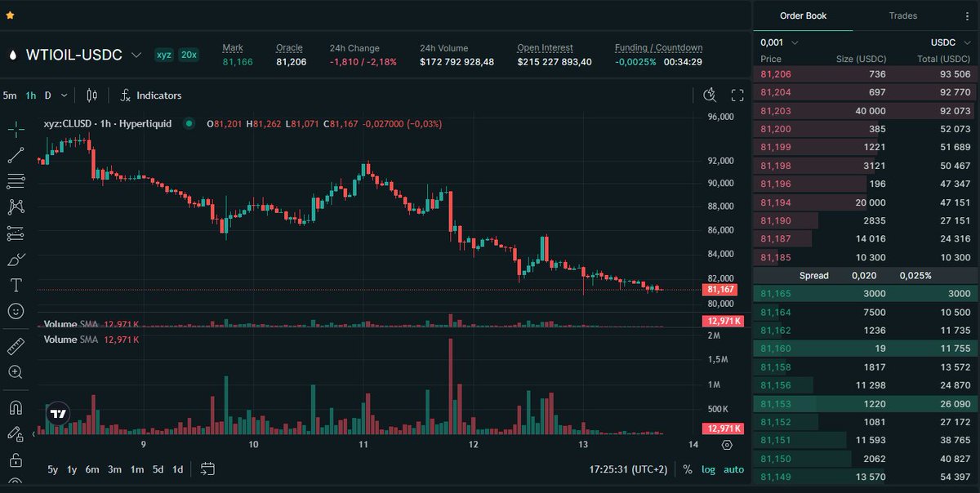Select the D timeframe
Screen dimensions: 980x493
click(47, 95)
